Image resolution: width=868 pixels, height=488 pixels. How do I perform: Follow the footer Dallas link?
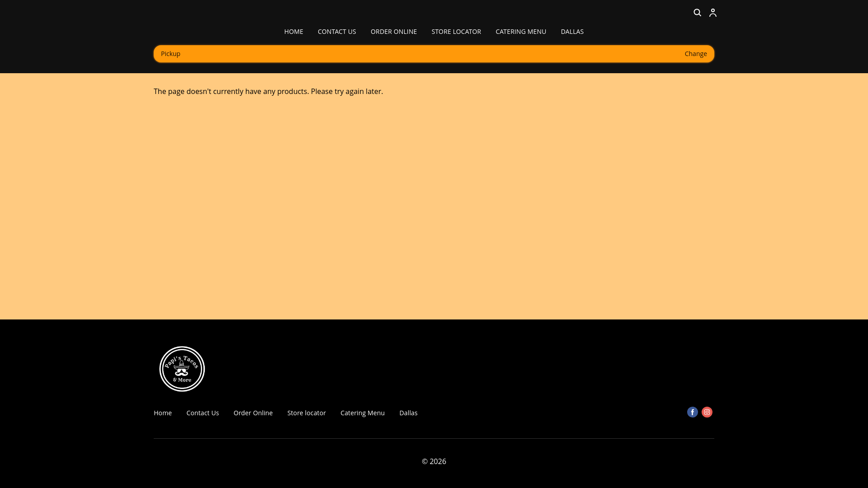[408, 413]
